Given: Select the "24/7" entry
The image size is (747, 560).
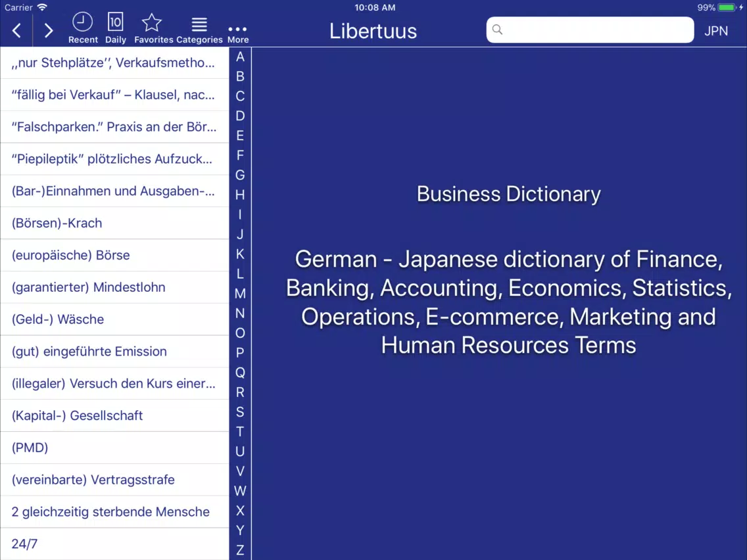Looking at the screenshot, I should [x=114, y=544].
